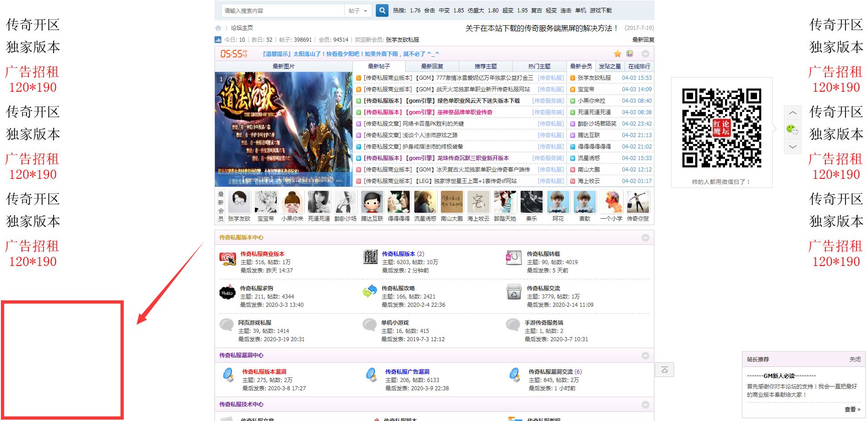Open post 护身戒指法师的终极装备
Screen dimensions: 868x421
[433, 147]
